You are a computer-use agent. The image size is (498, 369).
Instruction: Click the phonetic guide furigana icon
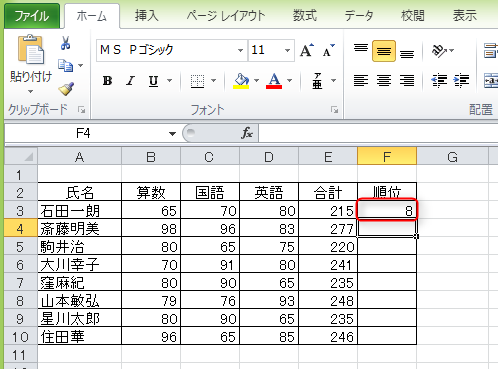317,81
